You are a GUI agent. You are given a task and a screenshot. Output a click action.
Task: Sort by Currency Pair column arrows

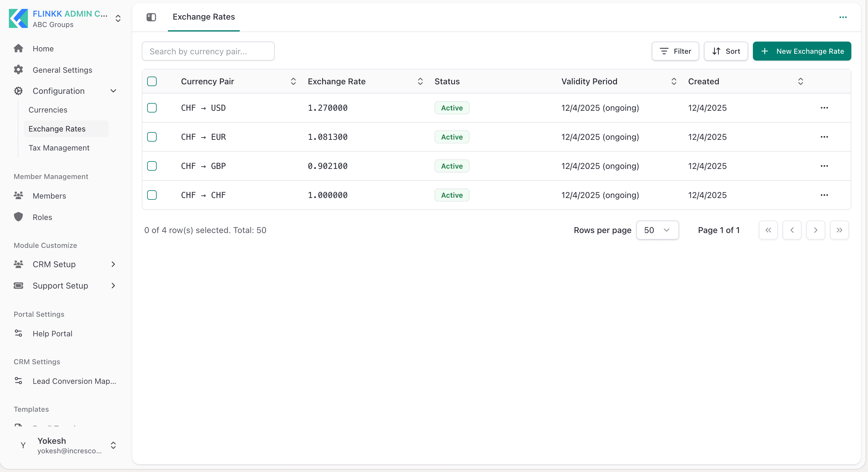pyautogui.click(x=293, y=81)
